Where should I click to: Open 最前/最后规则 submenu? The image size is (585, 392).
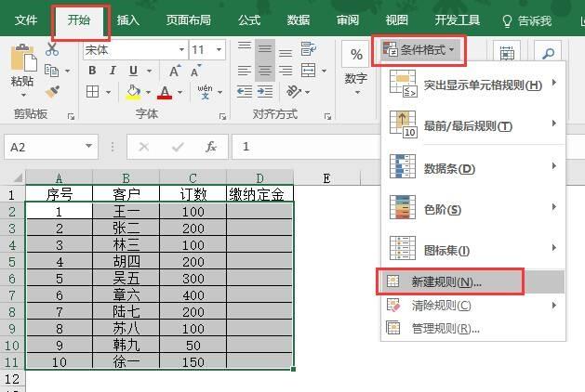472,125
